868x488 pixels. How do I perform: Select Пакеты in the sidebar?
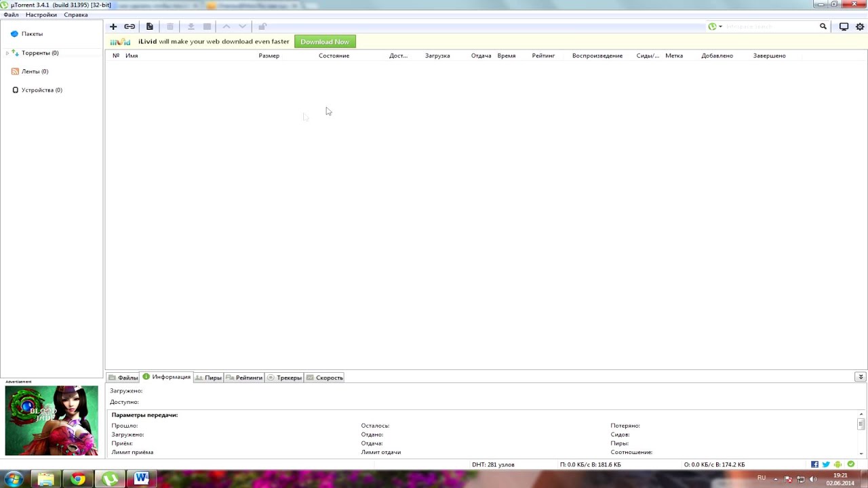pos(32,34)
